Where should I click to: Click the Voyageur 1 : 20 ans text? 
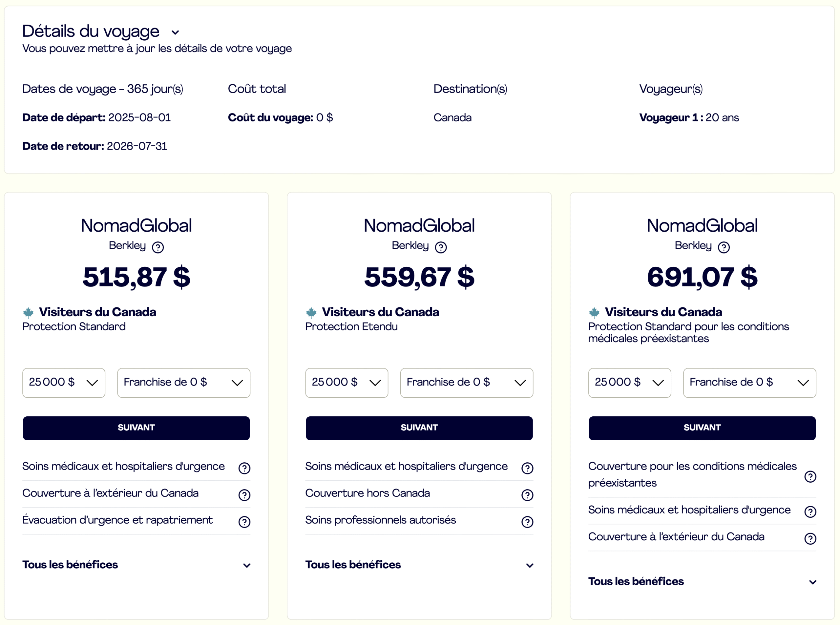[689, 118]
